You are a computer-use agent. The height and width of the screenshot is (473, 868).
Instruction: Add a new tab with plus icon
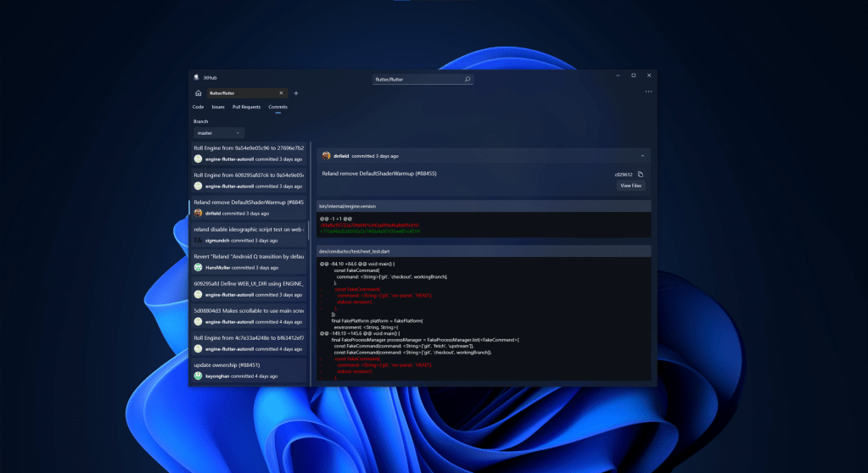(296, 93)
